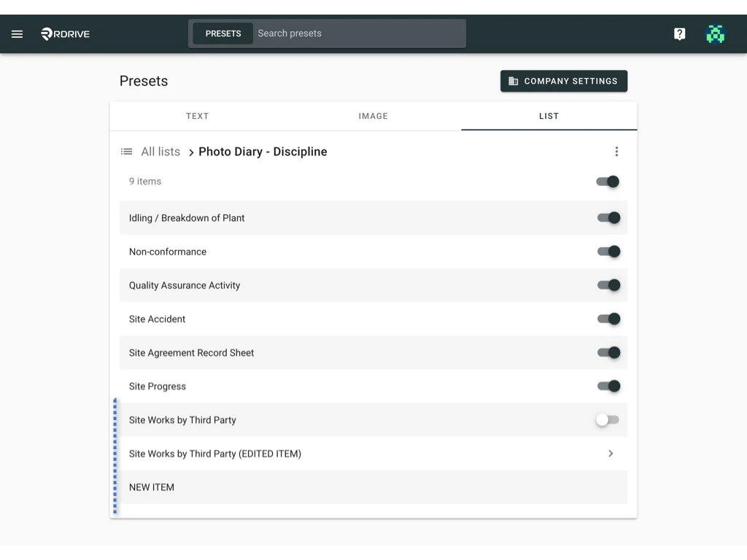
Task: Toggle Quality Assurance Activity off
Action: click(609, 285)
